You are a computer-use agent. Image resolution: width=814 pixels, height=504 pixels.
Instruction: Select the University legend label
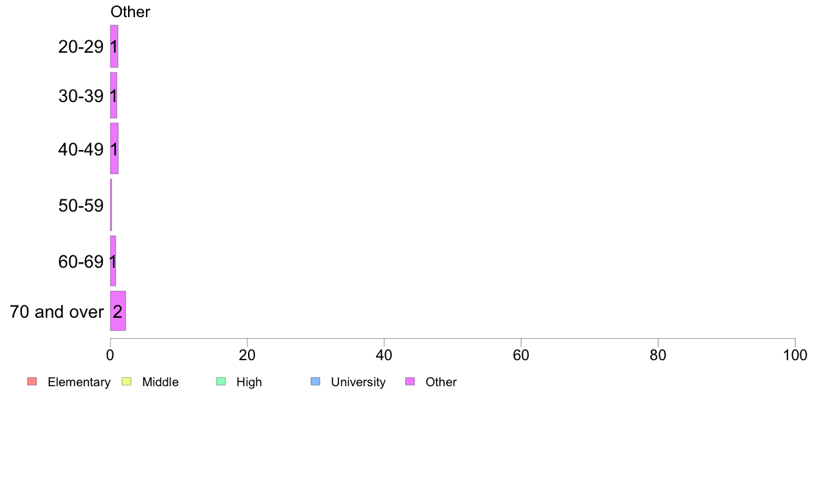point(358,382)
